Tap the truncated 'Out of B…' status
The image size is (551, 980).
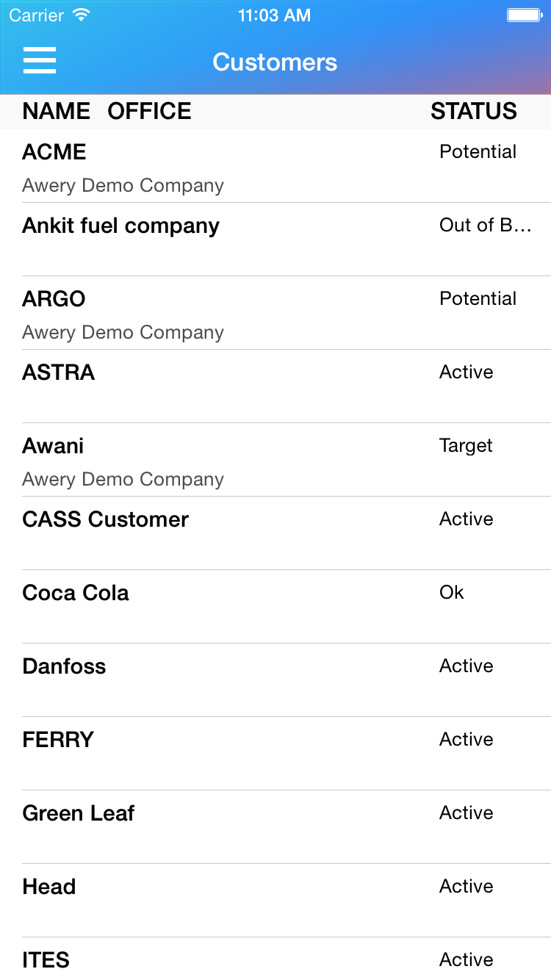click(485, 225)
